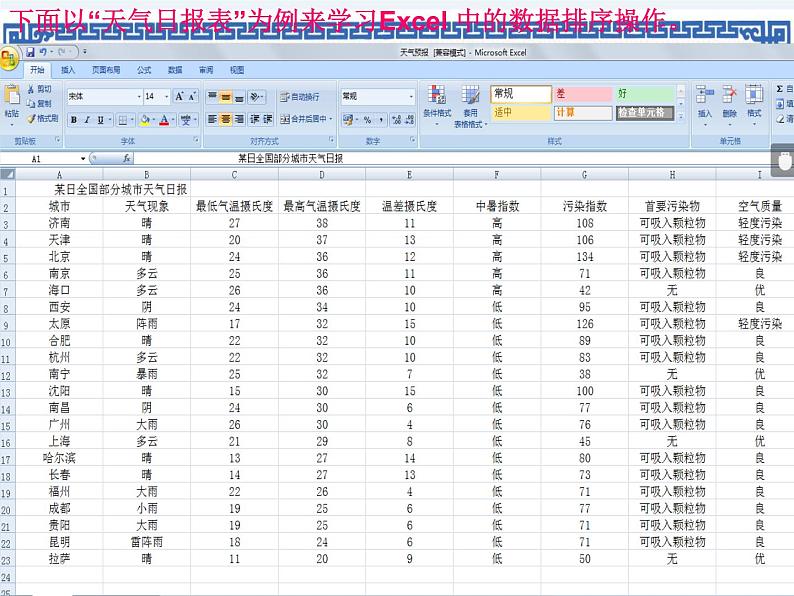The width and height of the screenshot is (794, 596).
Task: Click the Paste (粘贴) clipboard icon
Action: click(x=12, y=95)
